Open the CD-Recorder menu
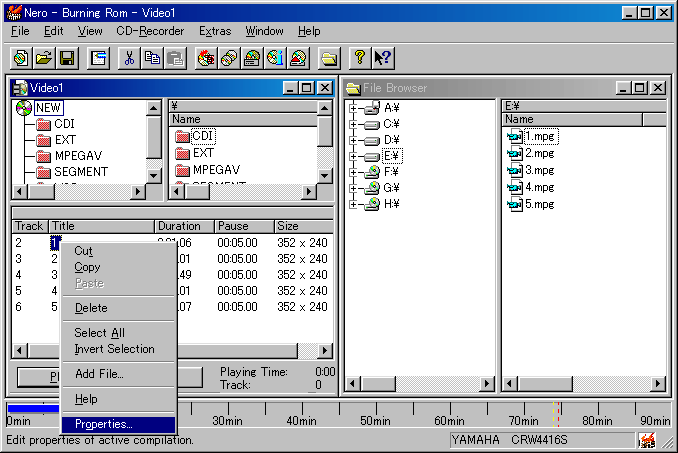Viewport: 678px width, 453px height. 150,31
